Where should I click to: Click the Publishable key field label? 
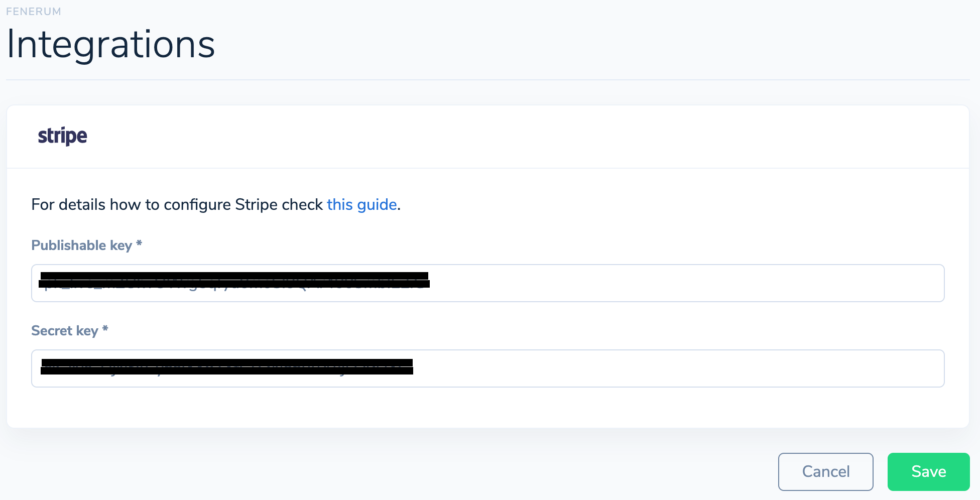click(x=82, y=245)
